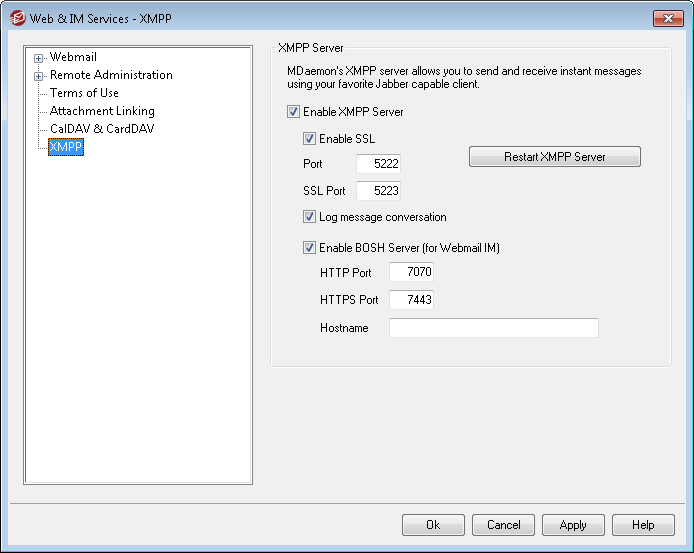Open the Terms of Use page
The image size is (694, 553).
pyautogui.click(x=84, y=93)
